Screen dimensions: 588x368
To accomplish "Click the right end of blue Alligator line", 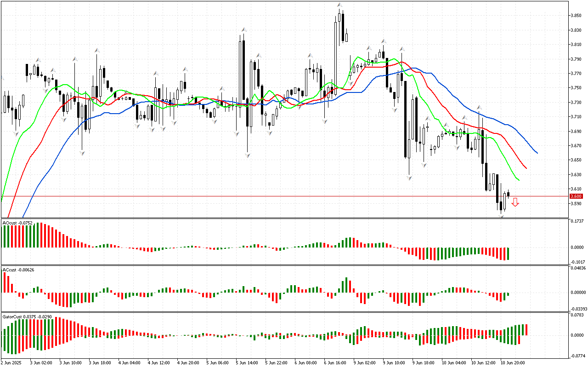I will click(x=537, y=153).
